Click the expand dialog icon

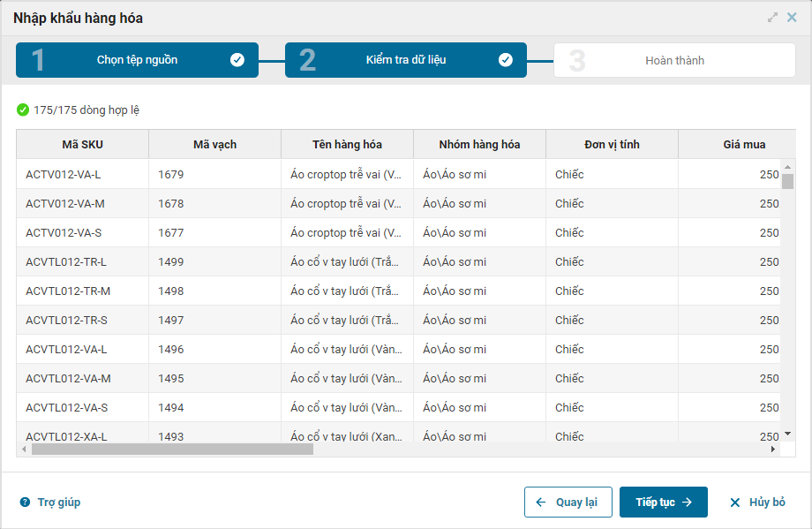(773, 17)
